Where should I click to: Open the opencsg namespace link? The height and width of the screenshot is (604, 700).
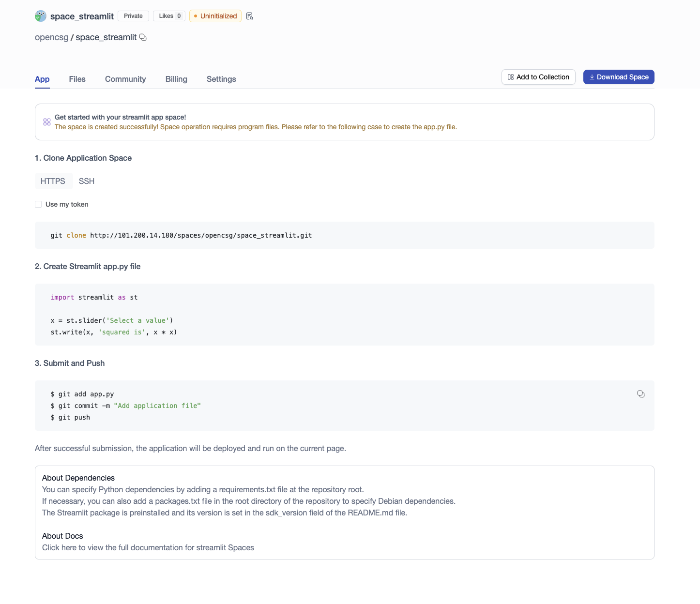[x=52, y=37]
